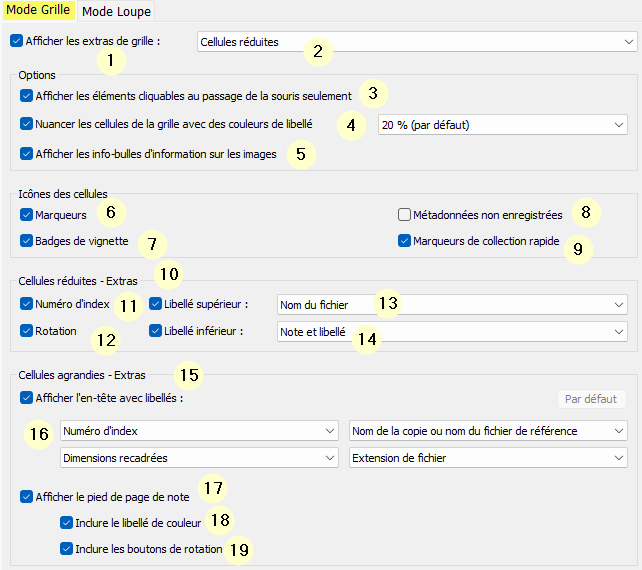Enable Métadonnées non enregistrées
Screen dimensions: 642x570
(405, 214)
